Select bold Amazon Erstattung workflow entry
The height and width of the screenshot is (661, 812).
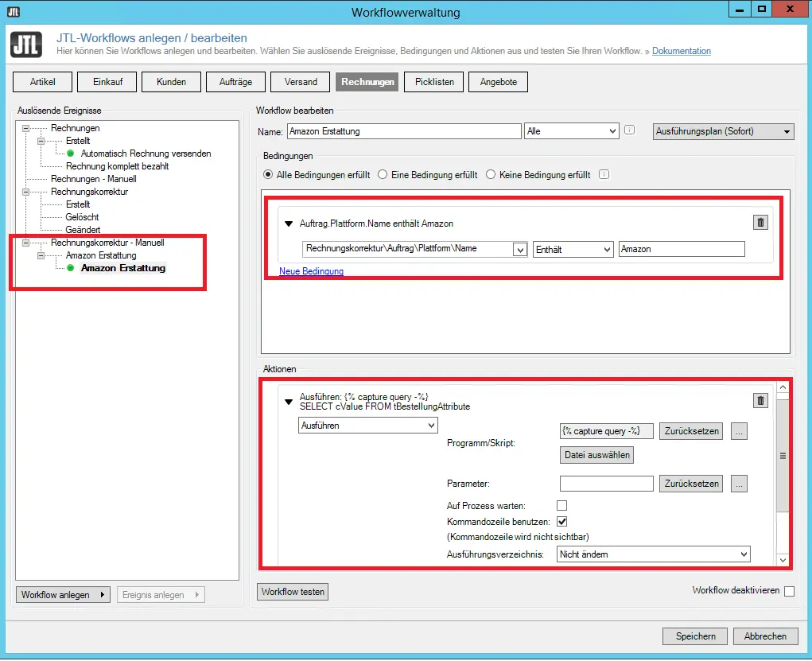123,268
